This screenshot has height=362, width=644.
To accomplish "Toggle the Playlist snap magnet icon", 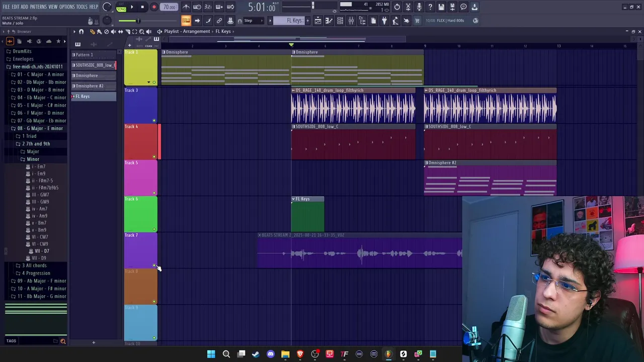I will pos(81,32).
